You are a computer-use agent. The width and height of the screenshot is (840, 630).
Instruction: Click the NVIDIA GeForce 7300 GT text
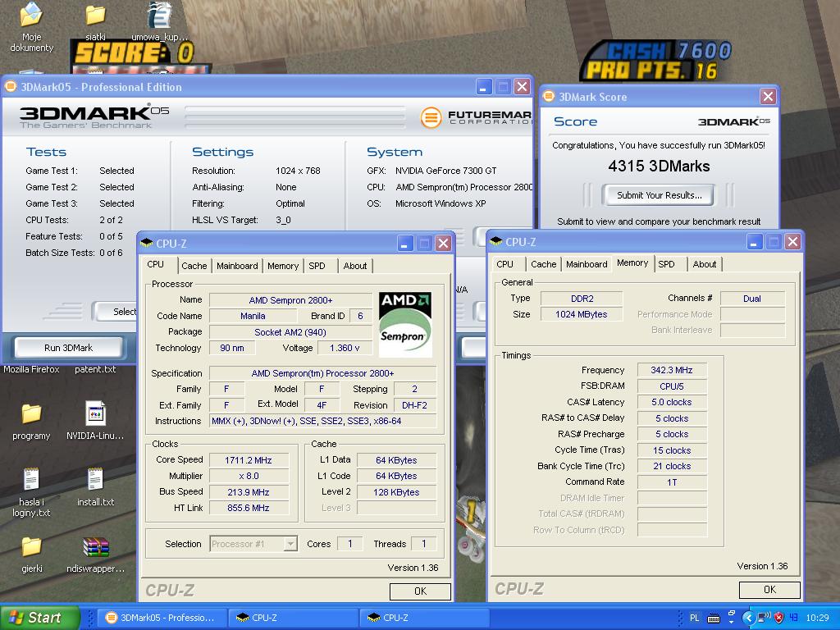click(445, 171)
